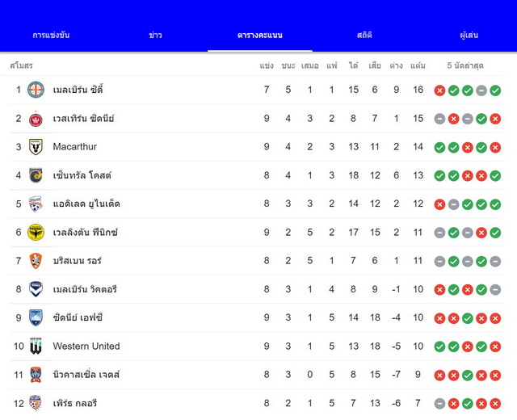Select the ตารางคะแนน tab
The width and height of the screenshot is (517, 420).
[x=260, y=35]
